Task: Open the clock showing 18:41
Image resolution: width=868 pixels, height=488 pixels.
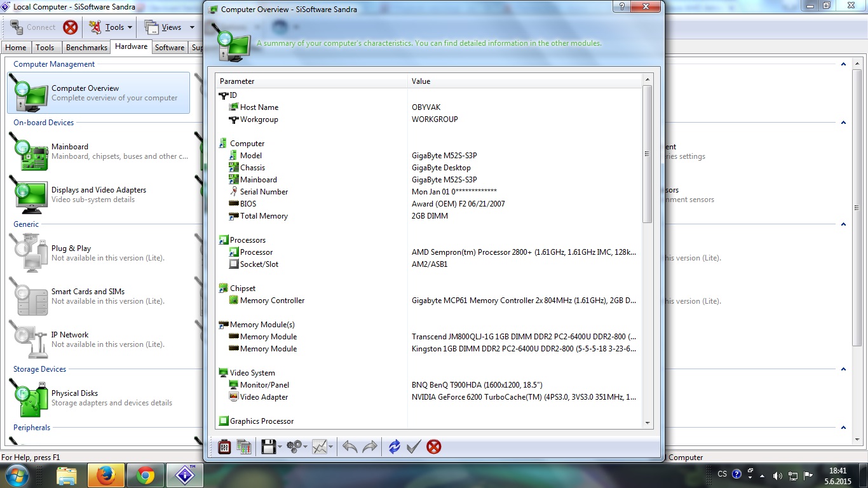Action: coord(838,471)
